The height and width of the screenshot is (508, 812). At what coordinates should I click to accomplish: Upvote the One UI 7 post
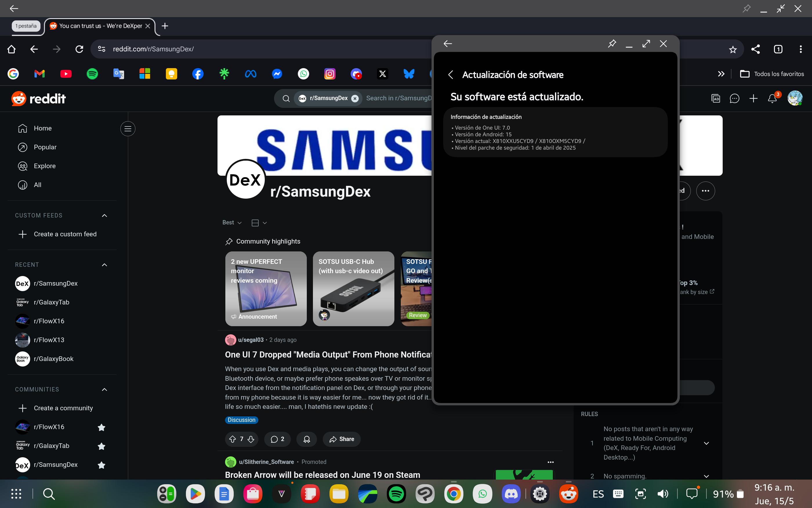233,439
